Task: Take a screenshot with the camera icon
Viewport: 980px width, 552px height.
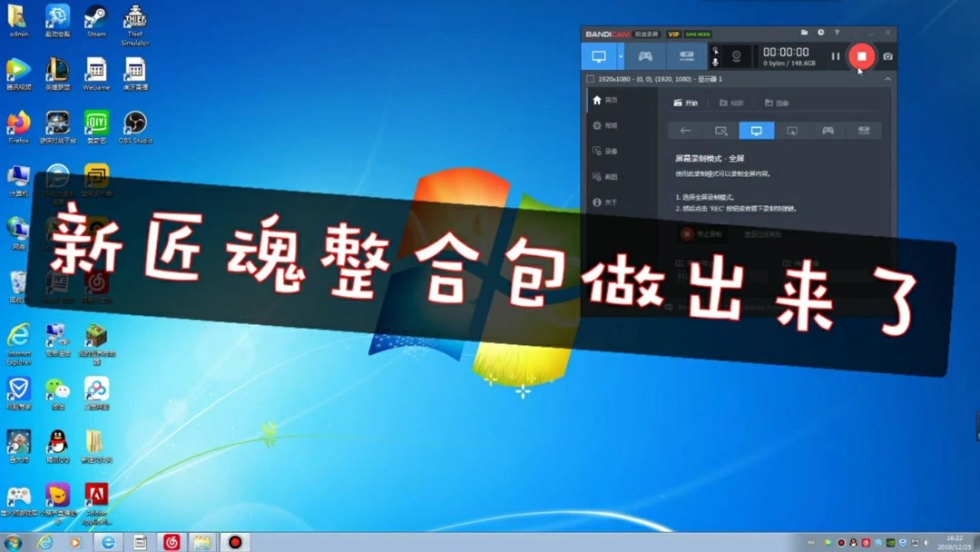Action: point(886,56)
